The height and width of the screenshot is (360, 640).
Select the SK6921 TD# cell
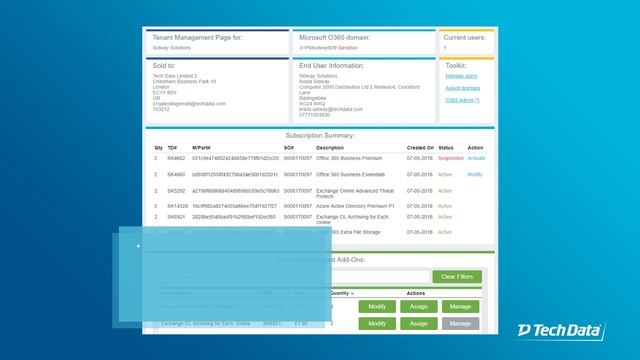176,217
